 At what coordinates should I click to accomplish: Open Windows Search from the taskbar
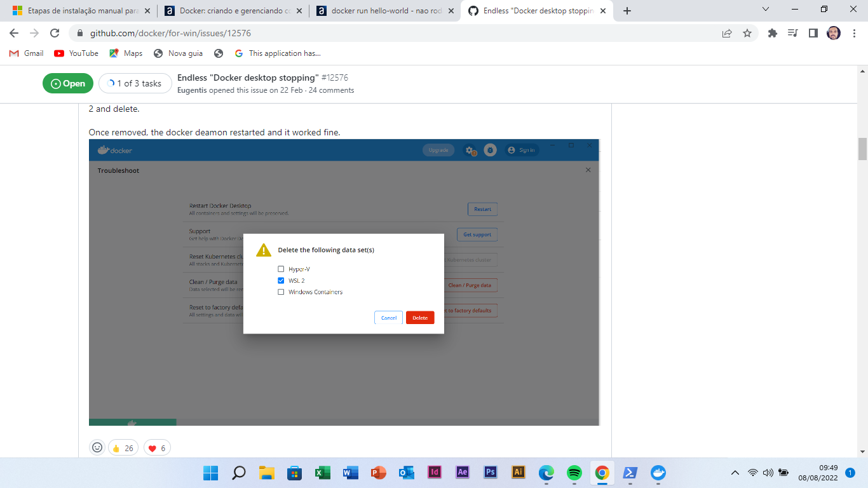(238, 473)
